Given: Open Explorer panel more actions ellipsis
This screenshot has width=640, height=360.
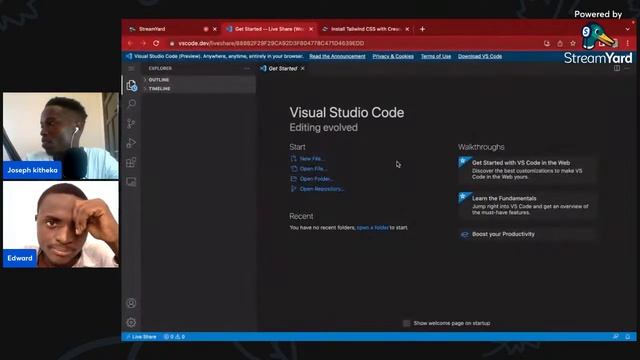Looking at the screenshot, I should (x=247, y=69).
